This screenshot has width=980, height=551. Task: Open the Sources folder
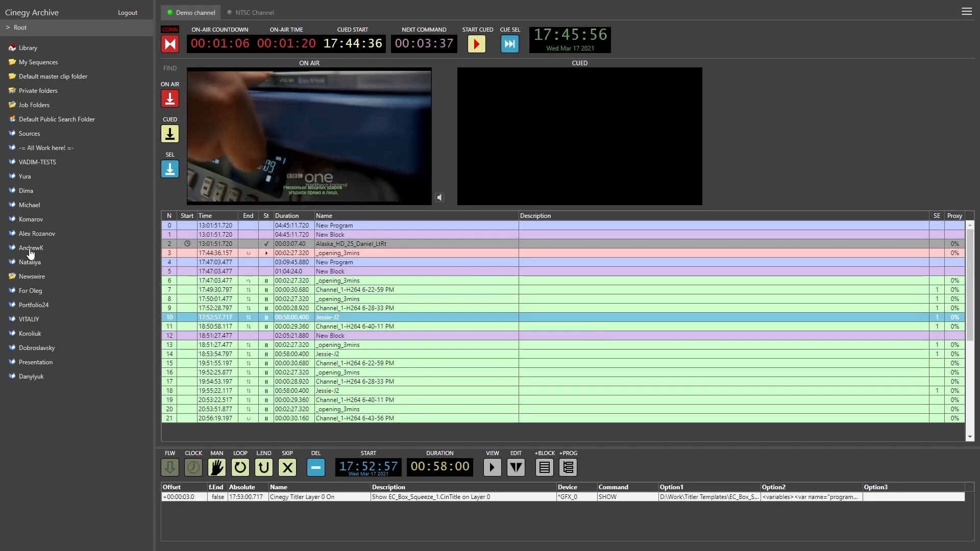29,134
